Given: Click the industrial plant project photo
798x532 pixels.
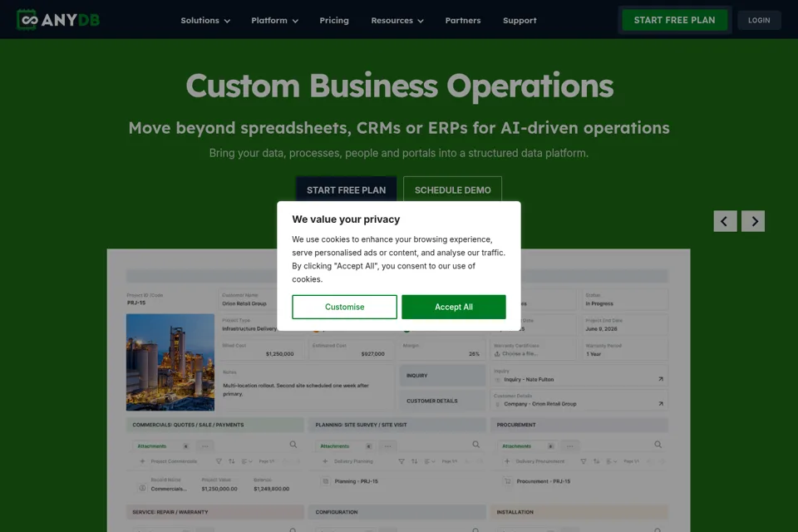Looking at the screenshot, I should click(x=170, y=362).
